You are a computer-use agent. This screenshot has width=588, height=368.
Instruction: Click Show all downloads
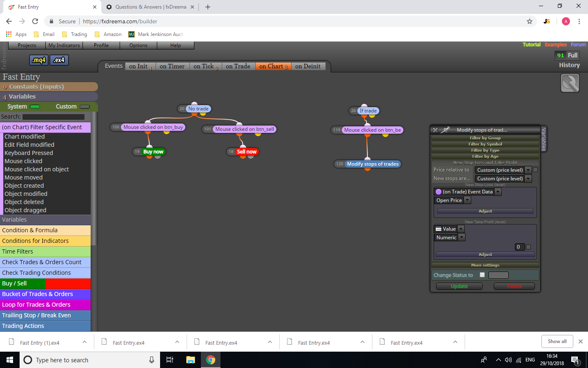click(x=557, y=341)
